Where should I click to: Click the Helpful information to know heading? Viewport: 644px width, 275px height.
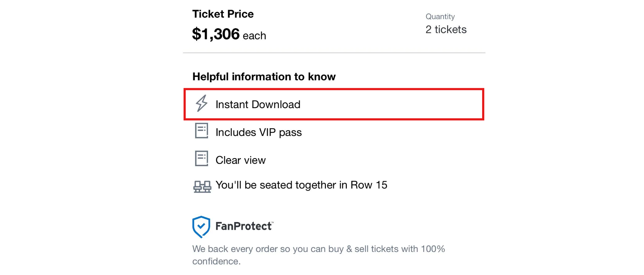(264, 77)
